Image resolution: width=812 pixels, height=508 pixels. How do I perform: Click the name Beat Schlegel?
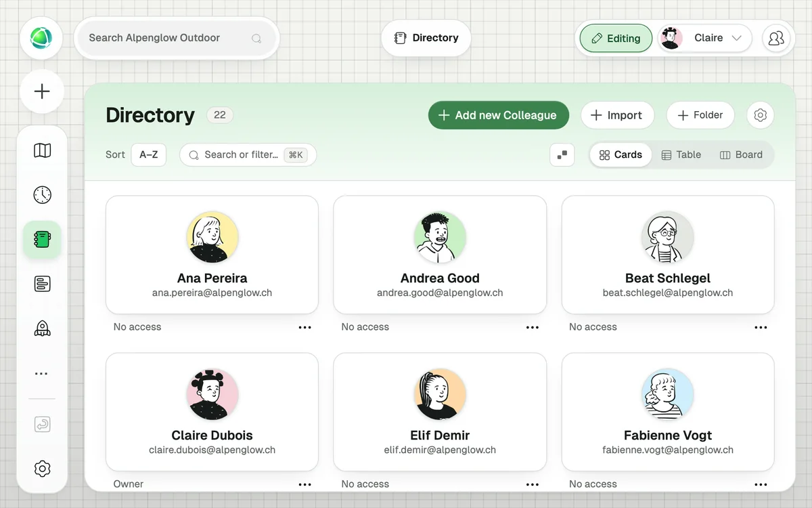pyautogui.click(x=668, y=278)
